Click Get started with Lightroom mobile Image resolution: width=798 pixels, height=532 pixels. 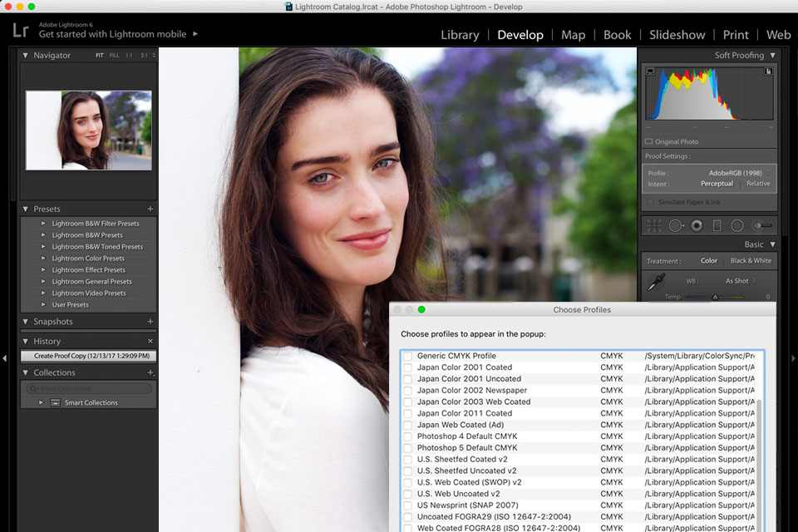tap(112, 34)
